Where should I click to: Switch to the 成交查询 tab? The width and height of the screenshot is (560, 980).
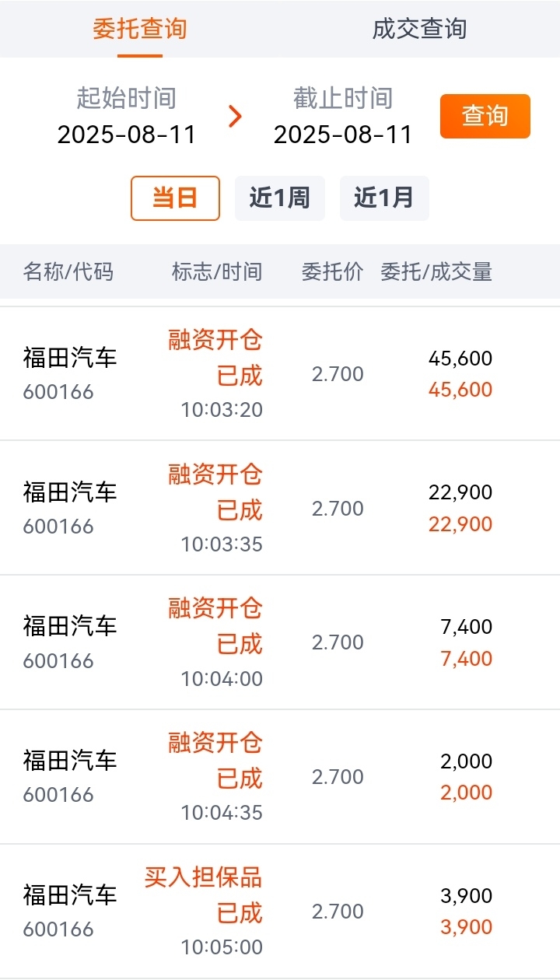click(x=419, y=29)
